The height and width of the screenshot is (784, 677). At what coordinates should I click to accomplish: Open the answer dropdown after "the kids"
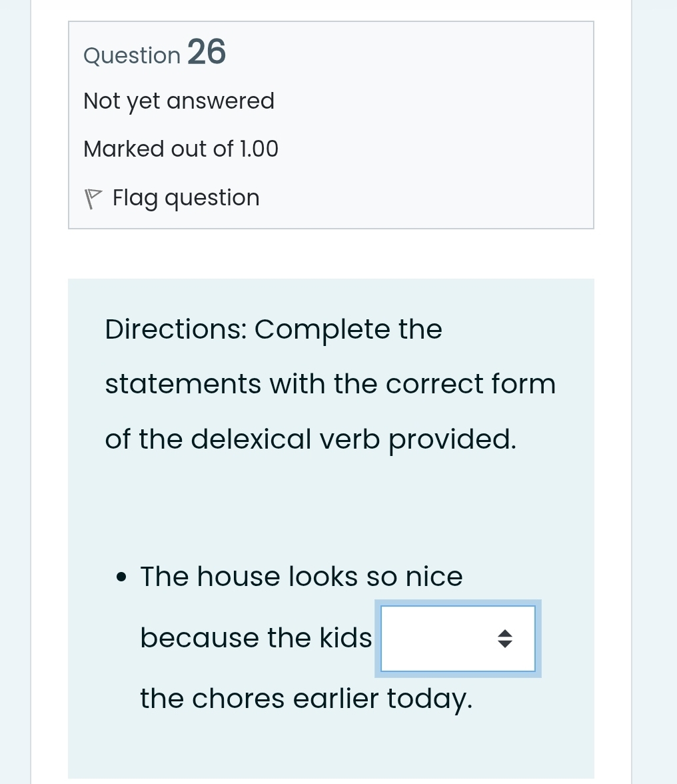coord(457,639)
